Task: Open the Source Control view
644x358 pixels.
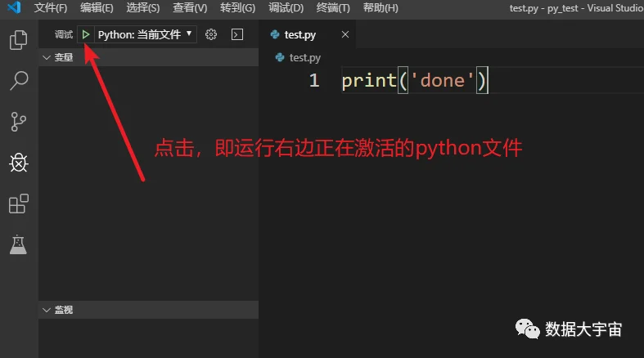Action: pyautogui.click(x=19, y=122)
